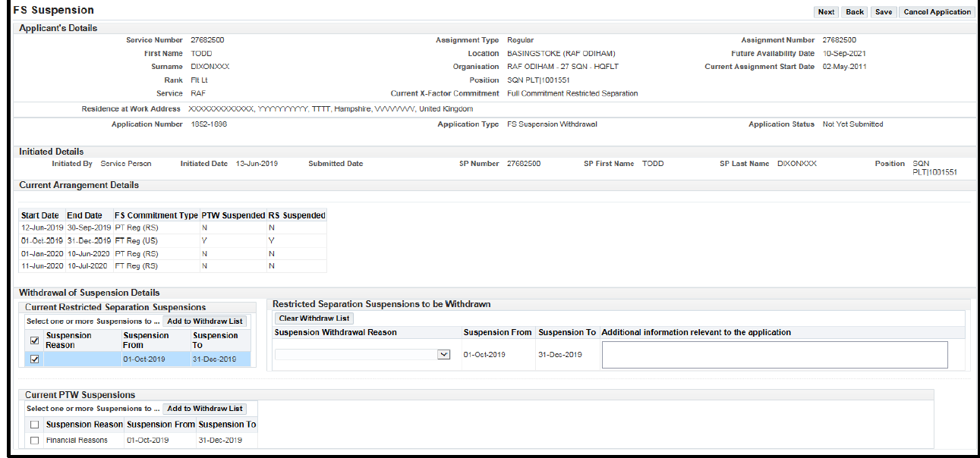980x458 pixels.
Task: Select the FT Reg (US) arrangement row
Action: (x=137, y=240)
